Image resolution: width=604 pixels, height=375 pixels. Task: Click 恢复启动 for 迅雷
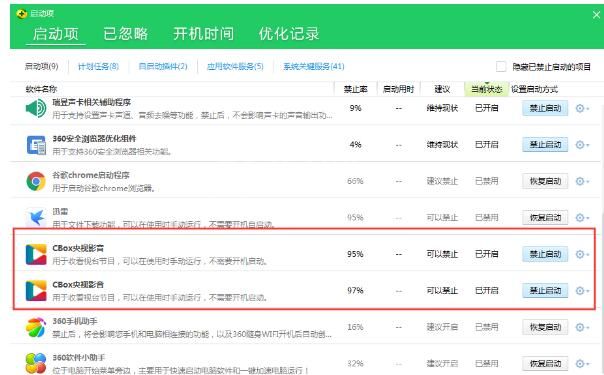(545, 218)
